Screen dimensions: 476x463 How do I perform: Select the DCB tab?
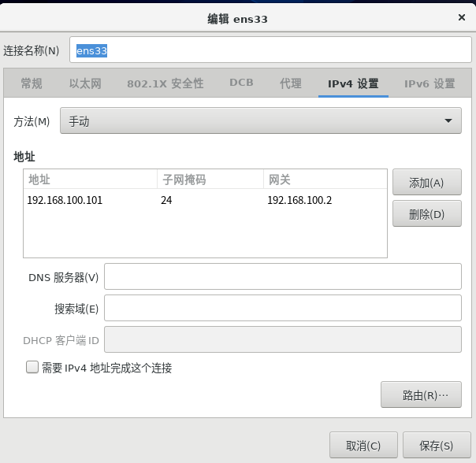[241, 83]
